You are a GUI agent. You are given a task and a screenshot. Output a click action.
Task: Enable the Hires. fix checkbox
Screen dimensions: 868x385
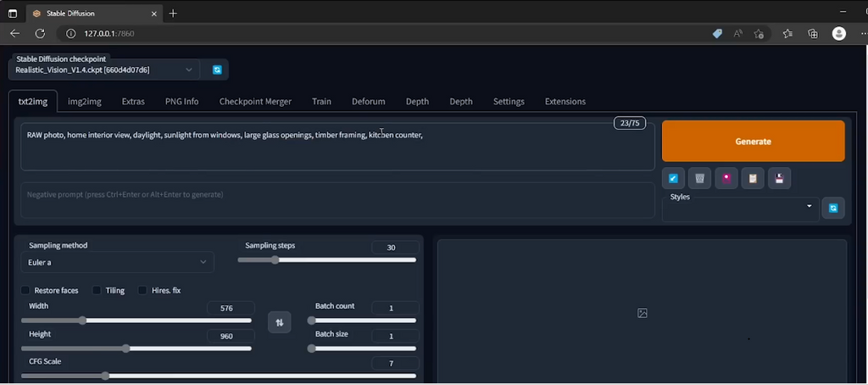(142, 290)
